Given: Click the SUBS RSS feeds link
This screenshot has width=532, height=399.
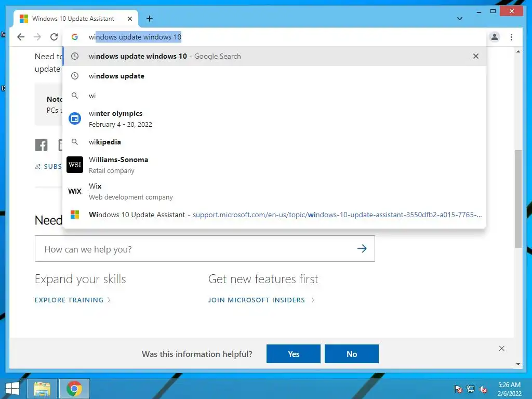Looking at the screenshot, I should (x=48, y=167).
